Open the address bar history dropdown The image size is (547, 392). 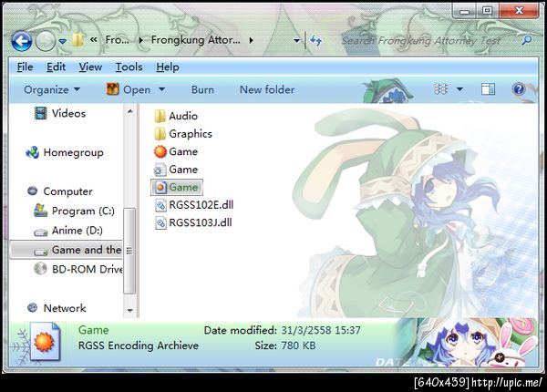(x=296, y=41)
